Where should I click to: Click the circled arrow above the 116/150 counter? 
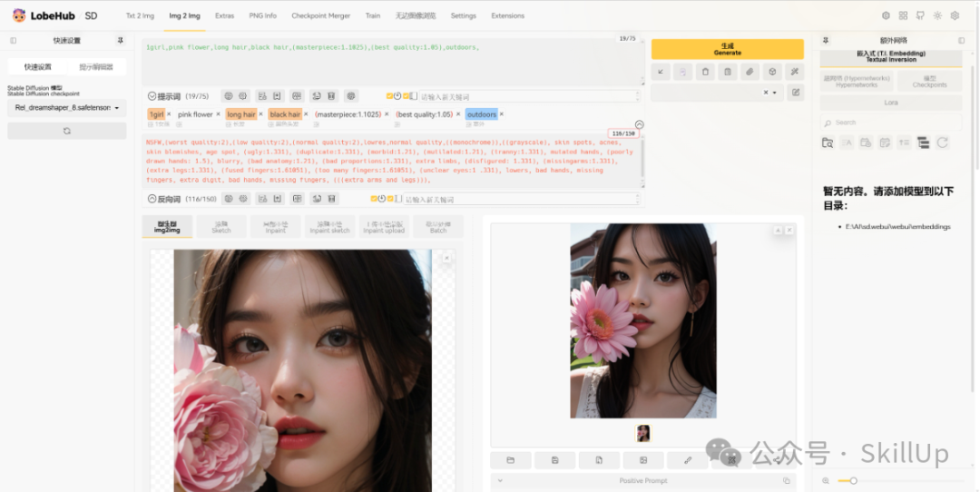tap(639, 124)
